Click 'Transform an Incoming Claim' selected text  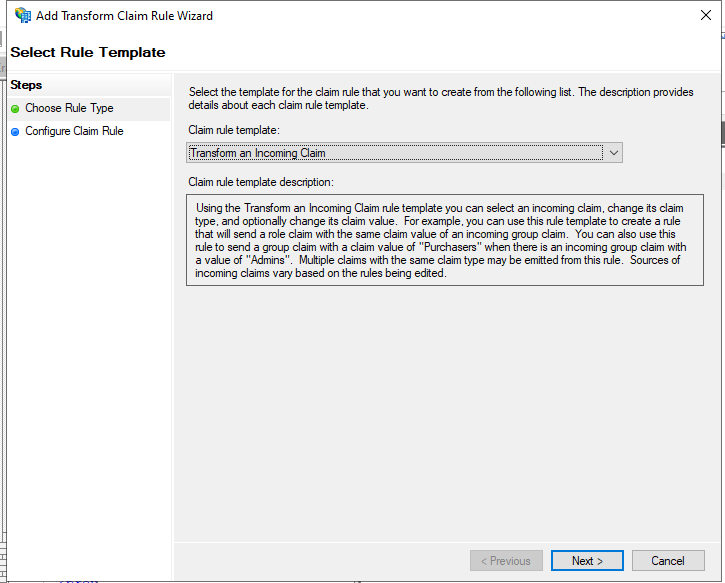tap(258, 153)
